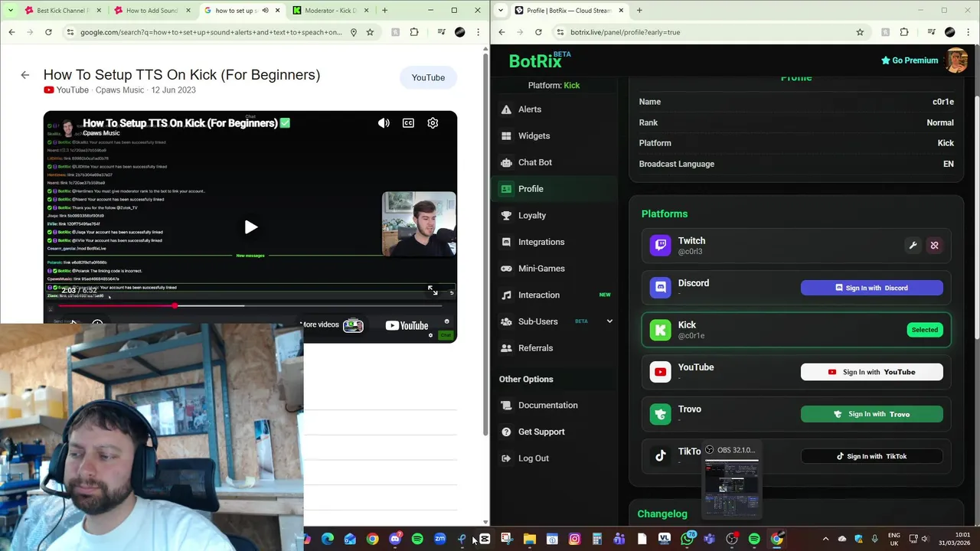Click Sign in with YouTube button

[871, 372]
